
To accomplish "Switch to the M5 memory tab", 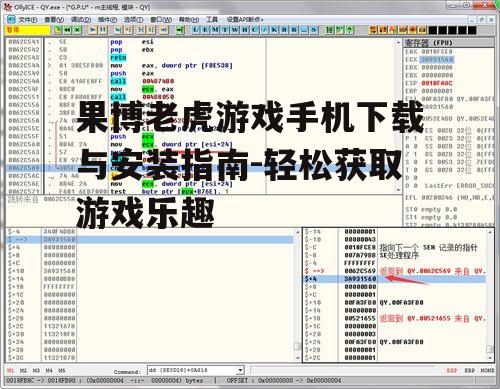I will 62,371.
